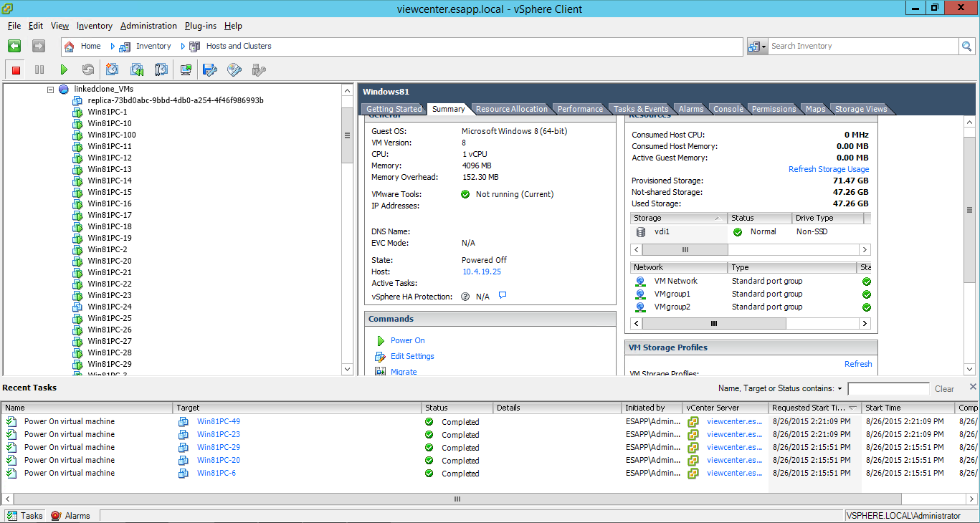
Task: Expand the Inventory breadcrumb arrow
Action: 183,46
